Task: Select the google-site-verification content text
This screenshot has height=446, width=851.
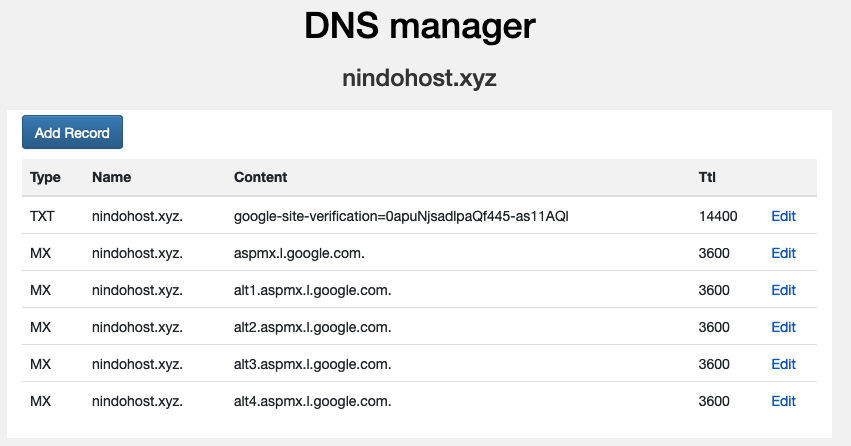Action: 401,216
